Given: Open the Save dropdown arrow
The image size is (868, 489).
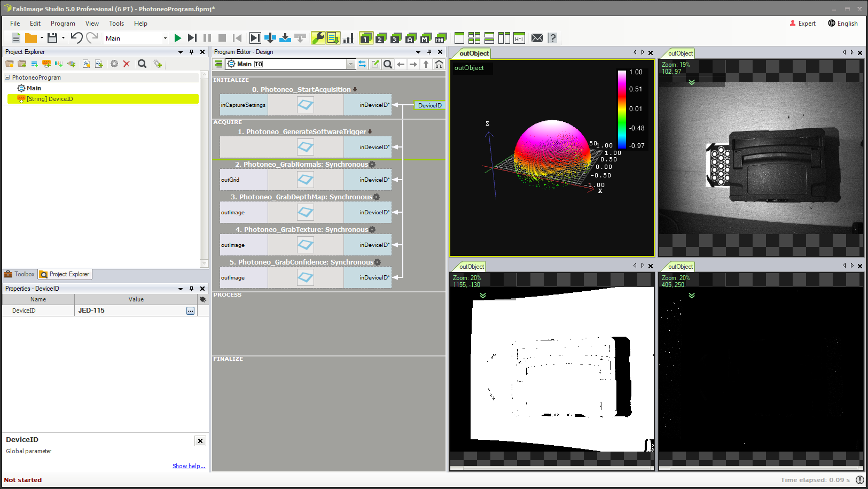Looking at the screenshot, I should [x=63, y=38].
